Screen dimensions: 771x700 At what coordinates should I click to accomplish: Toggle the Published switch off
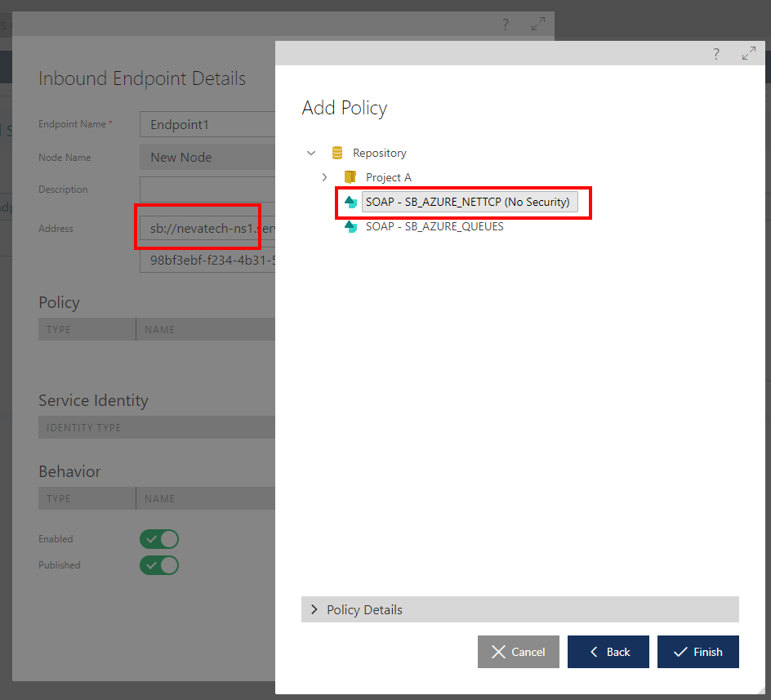159,565
